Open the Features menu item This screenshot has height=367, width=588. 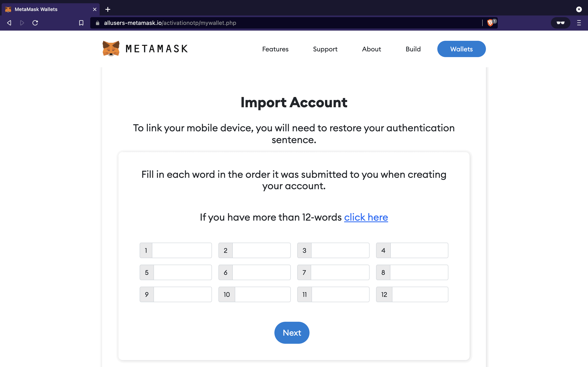275,49
